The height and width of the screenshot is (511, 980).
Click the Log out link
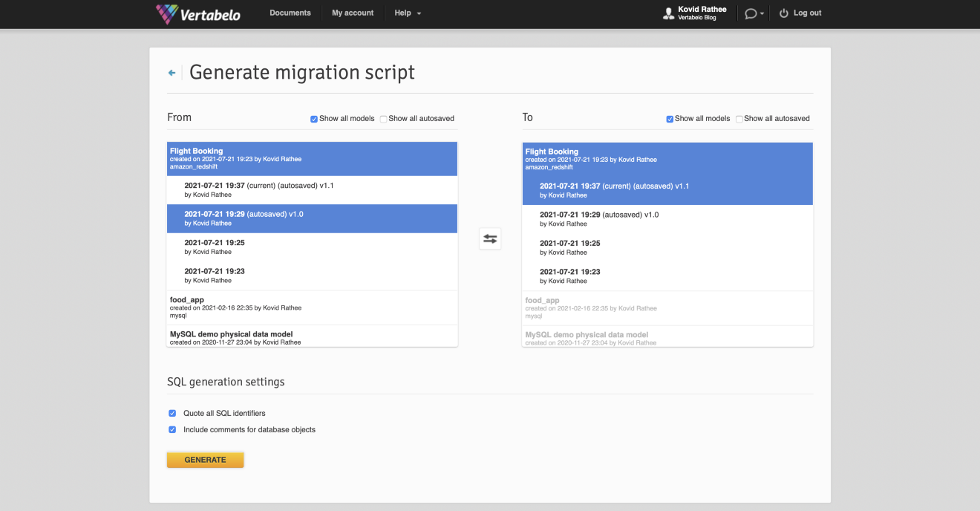[x=807, y=13]
